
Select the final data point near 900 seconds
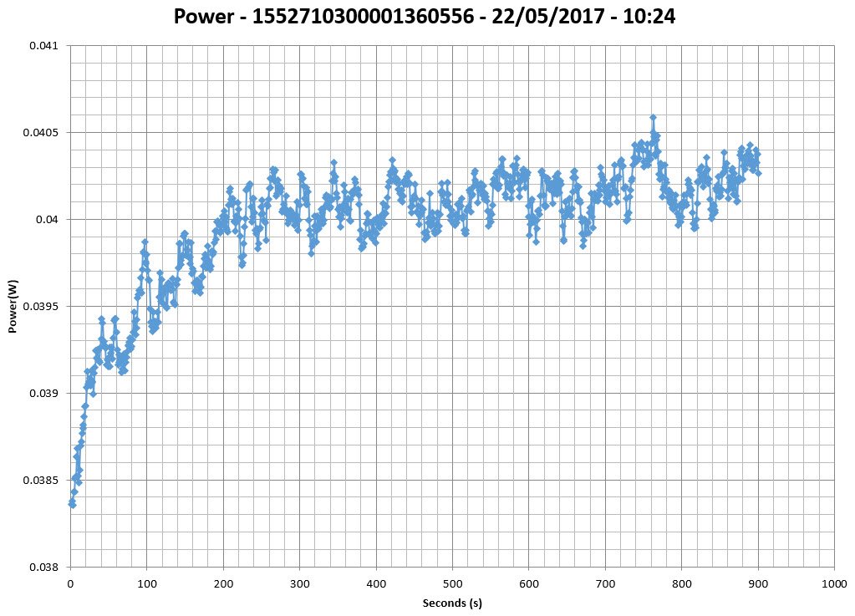point(758,173)
